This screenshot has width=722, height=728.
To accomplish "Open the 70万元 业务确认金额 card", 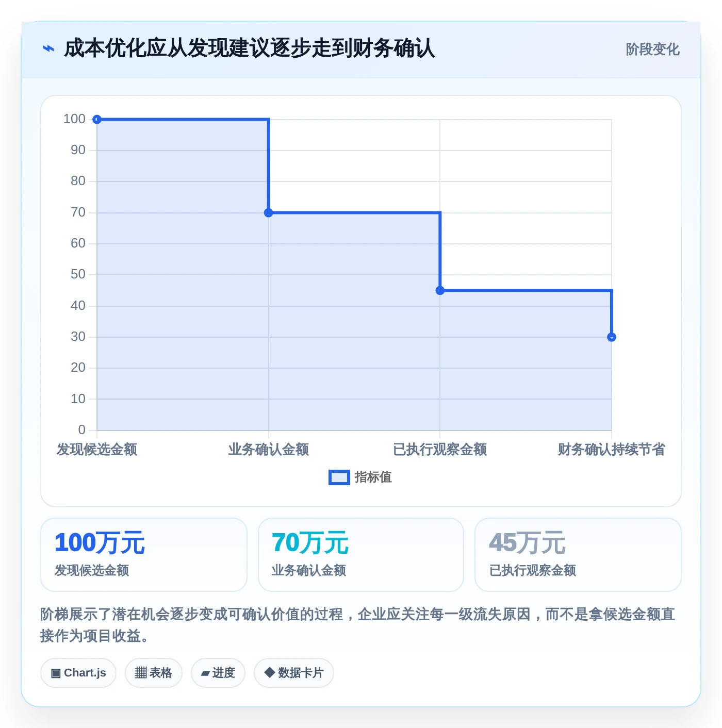I will pyautogui.click(x=361, y=555).
